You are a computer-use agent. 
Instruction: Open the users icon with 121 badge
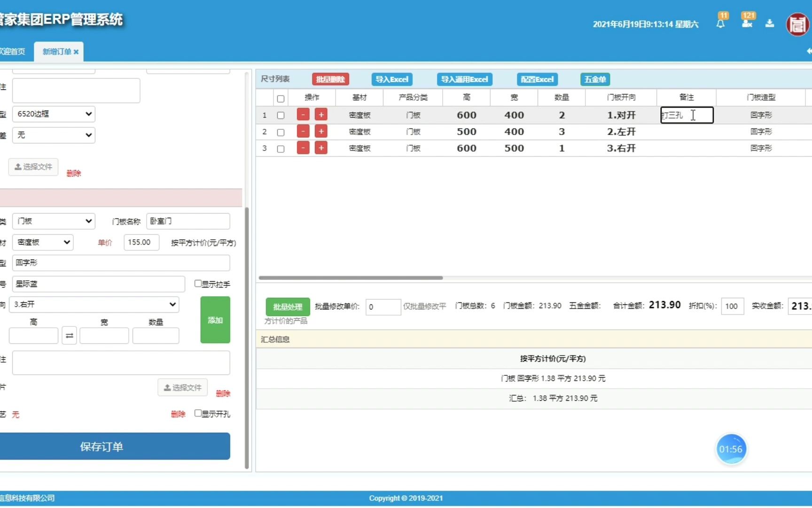[x=747, y=24]
